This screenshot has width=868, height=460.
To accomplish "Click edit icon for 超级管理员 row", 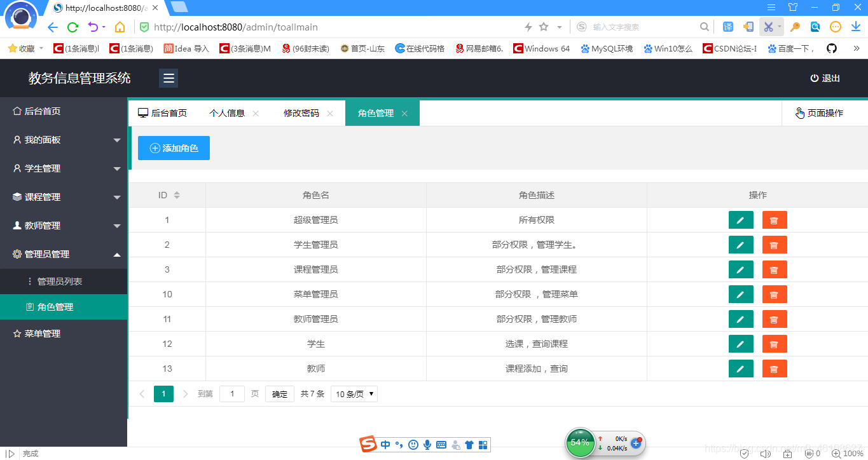I will 741,220.
